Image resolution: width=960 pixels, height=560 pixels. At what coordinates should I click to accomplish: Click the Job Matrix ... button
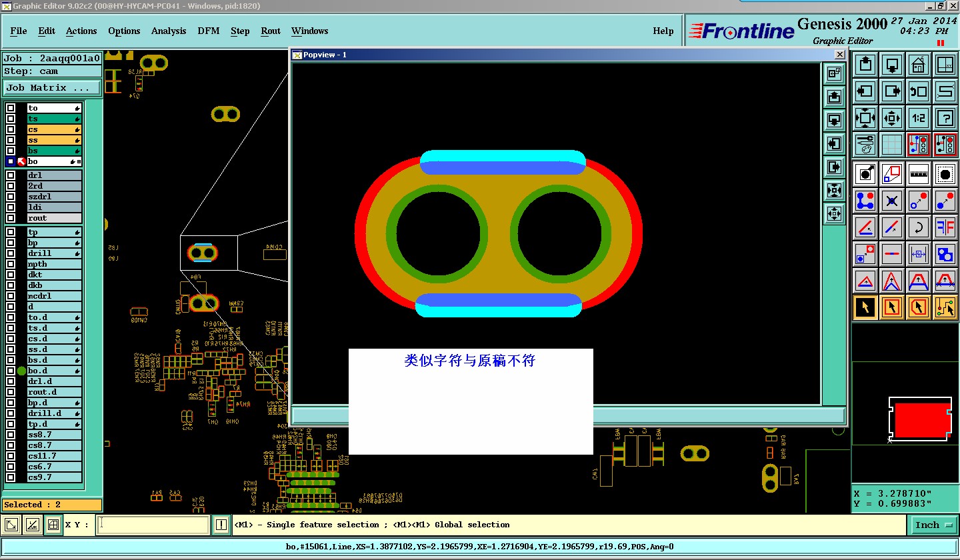point(52,87)
